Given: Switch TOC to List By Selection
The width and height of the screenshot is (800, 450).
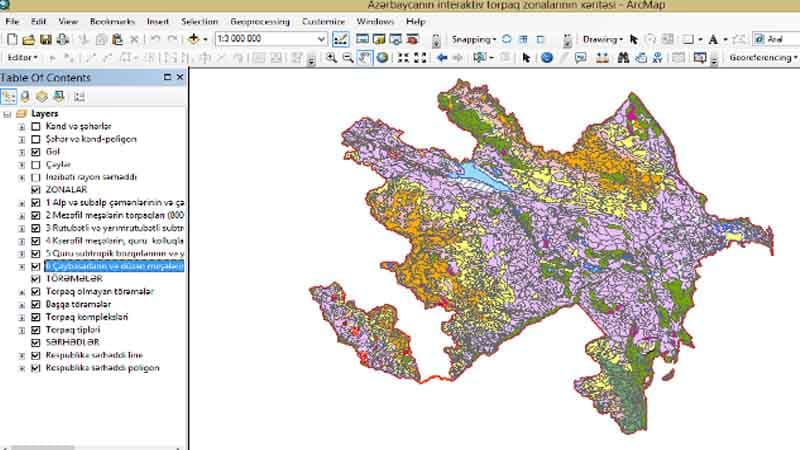Looking at the screenshot, I should (x=59, y=96).
